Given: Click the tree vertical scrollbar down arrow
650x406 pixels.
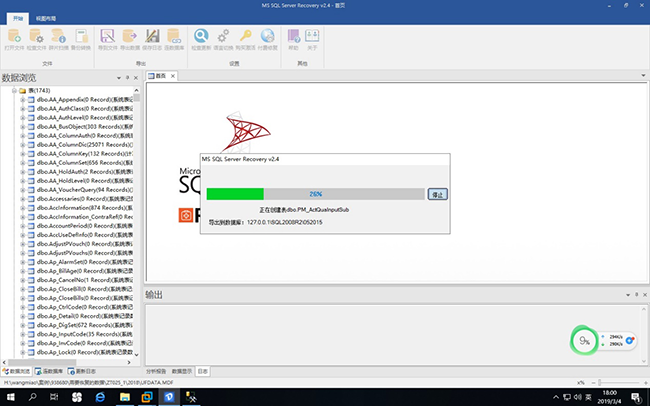Looking at the screenshot, I should click(x=136, y=355).
